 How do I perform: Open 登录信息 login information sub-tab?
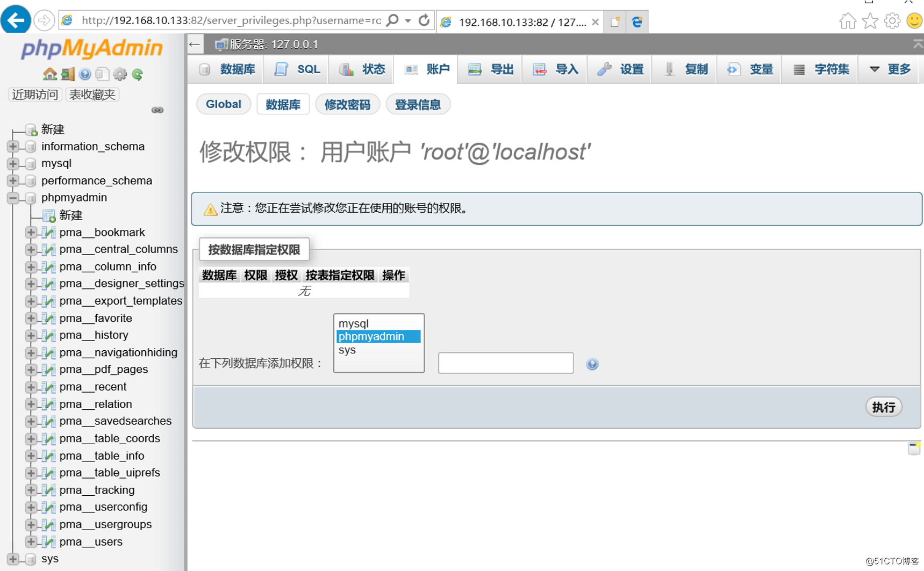[418, 104]
